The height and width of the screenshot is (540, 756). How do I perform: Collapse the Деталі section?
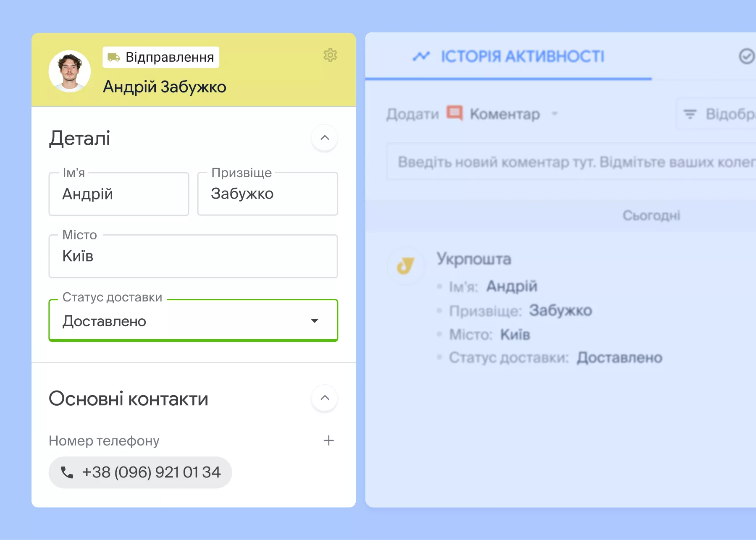click(324, 138)
